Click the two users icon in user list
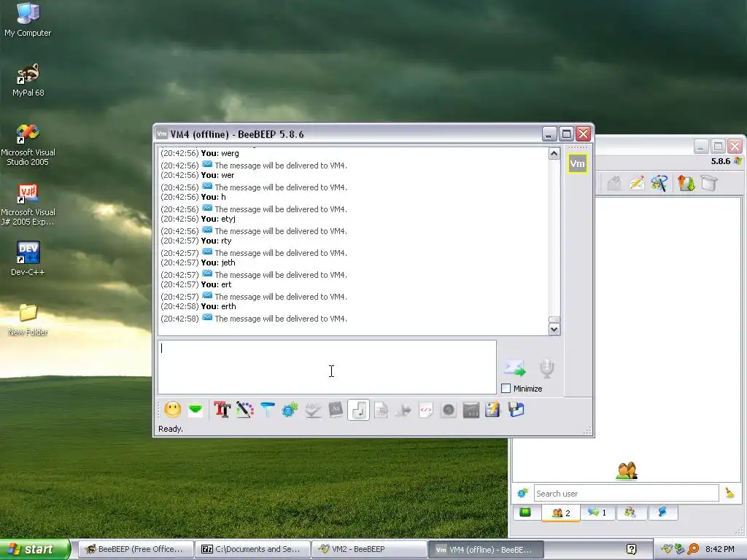The height and width of the screenshot is (560, 747). pos(626,470)
